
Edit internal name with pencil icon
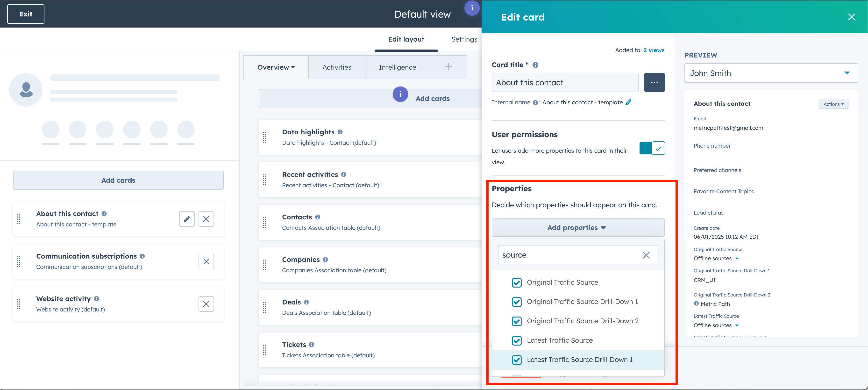[x=628, y=102]
